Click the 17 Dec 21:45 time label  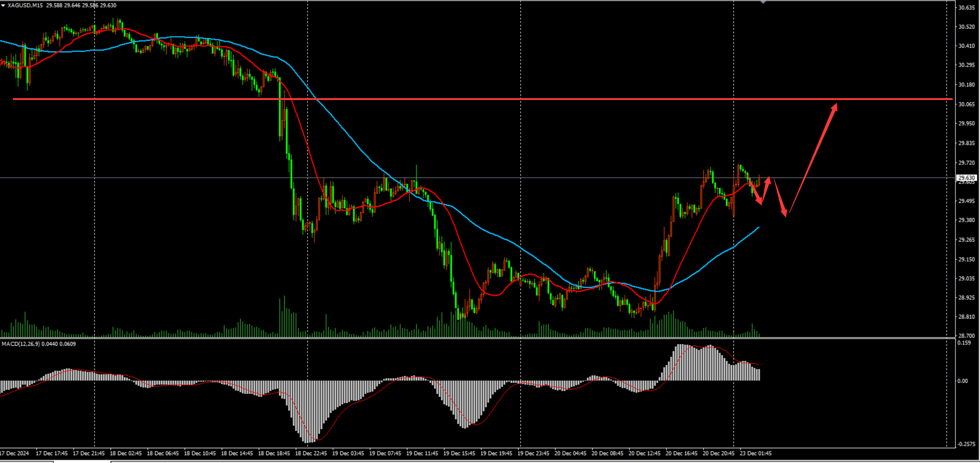pyautogui.click(x=88, y=453)
